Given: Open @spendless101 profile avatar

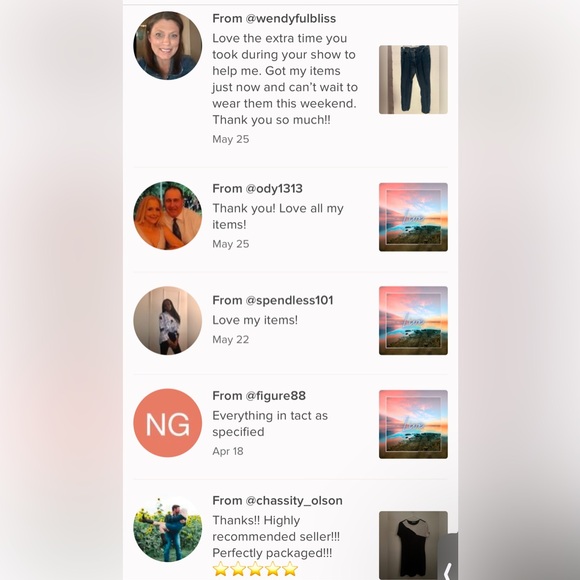Looking at the screenshot, I should [168, 321].
